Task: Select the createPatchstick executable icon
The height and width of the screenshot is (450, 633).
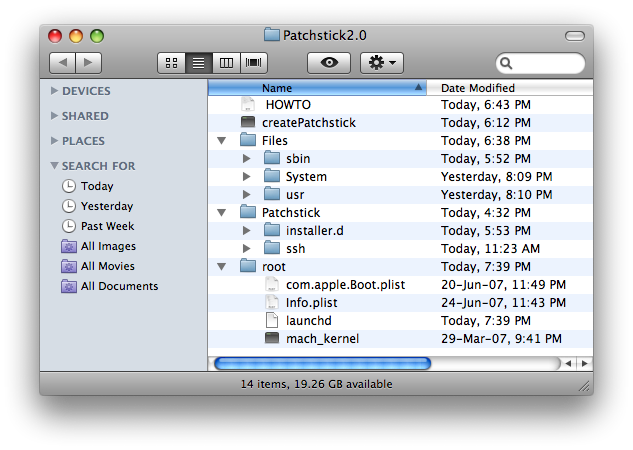Action: pyautogui.click(x=249, y=122)
